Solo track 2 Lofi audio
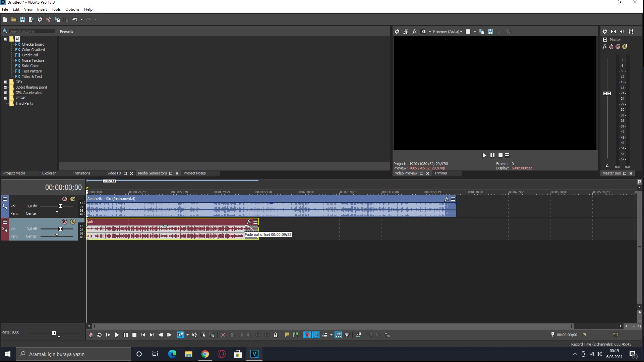The width and height of the screenshot is (644, 362). coord(73,222)
